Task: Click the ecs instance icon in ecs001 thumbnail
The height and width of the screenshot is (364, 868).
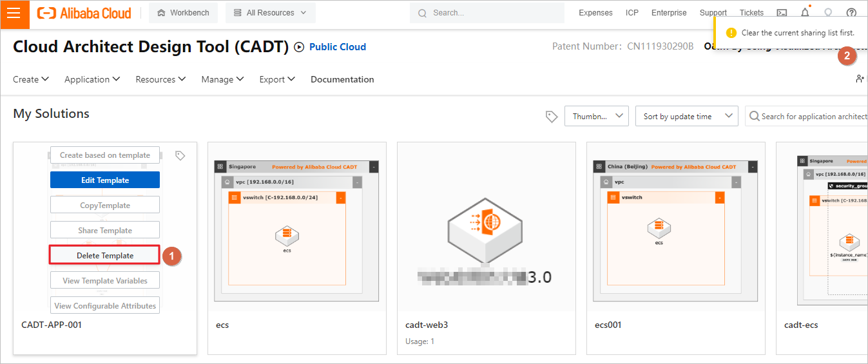Action: pyautogui.click(x=659, y=228)
